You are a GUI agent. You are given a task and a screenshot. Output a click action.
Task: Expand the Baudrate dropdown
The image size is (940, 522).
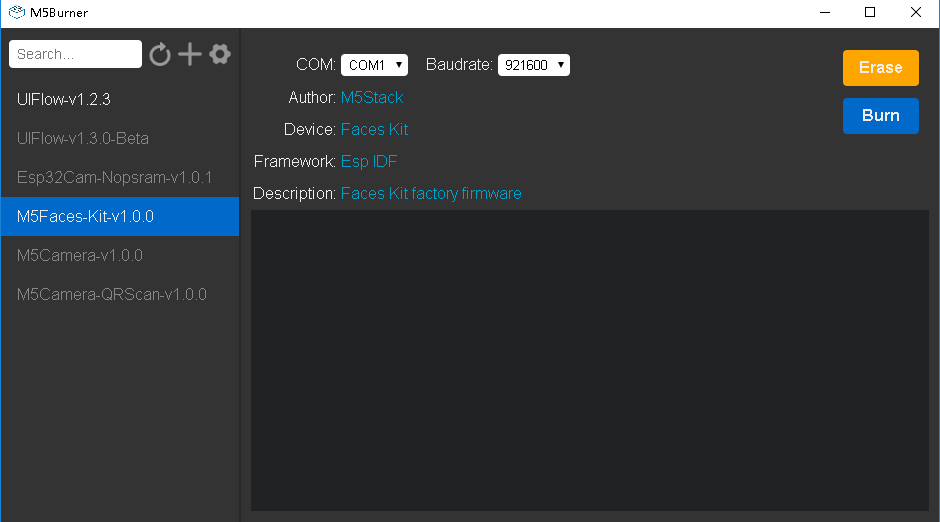click(x=533, y=65)
